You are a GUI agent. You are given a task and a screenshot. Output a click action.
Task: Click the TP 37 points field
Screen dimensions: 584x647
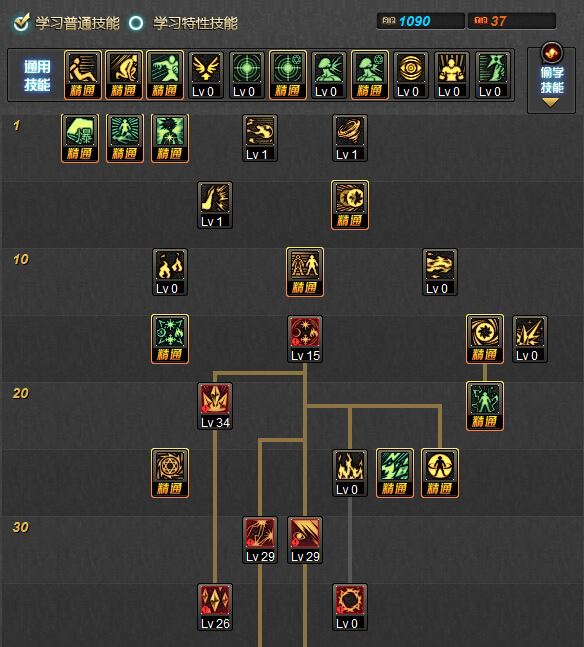tap(511, 21)
